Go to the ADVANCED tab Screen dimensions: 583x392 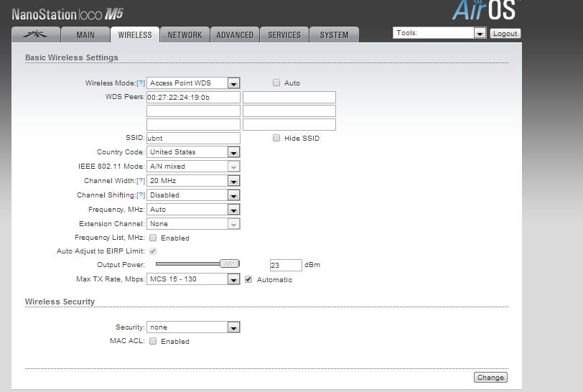click(x=235, y=34)
